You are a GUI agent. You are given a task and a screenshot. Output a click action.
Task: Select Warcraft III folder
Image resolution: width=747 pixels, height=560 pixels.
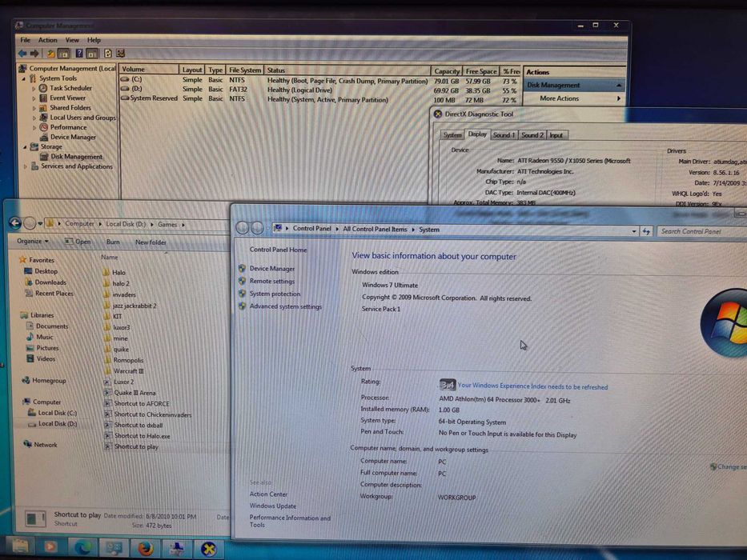(129, 371)
